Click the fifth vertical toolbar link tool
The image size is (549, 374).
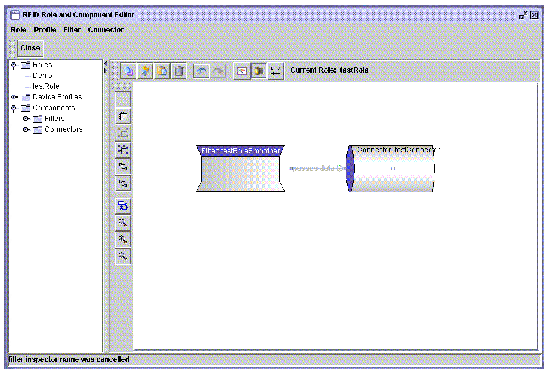tap(123, 166)
